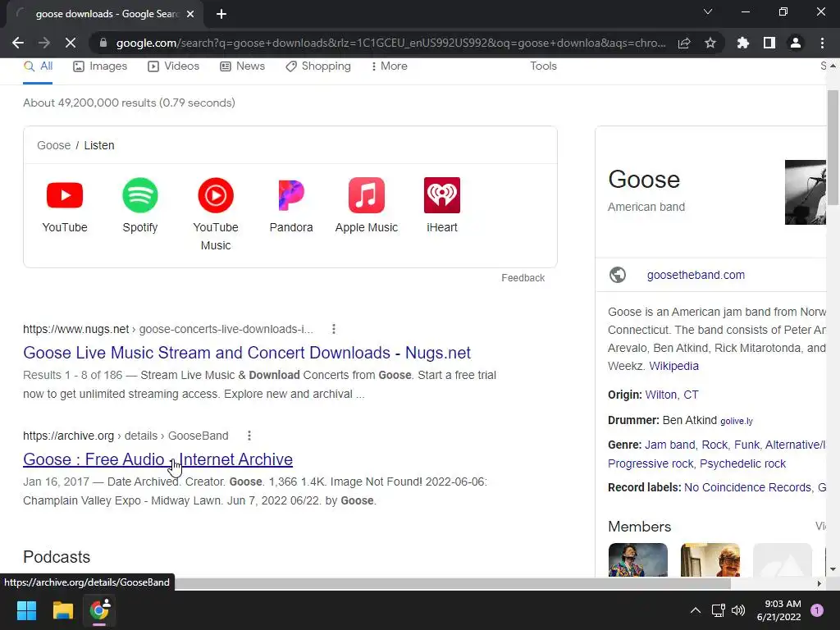Open Chrome three-dot menu

coord(822,43)
